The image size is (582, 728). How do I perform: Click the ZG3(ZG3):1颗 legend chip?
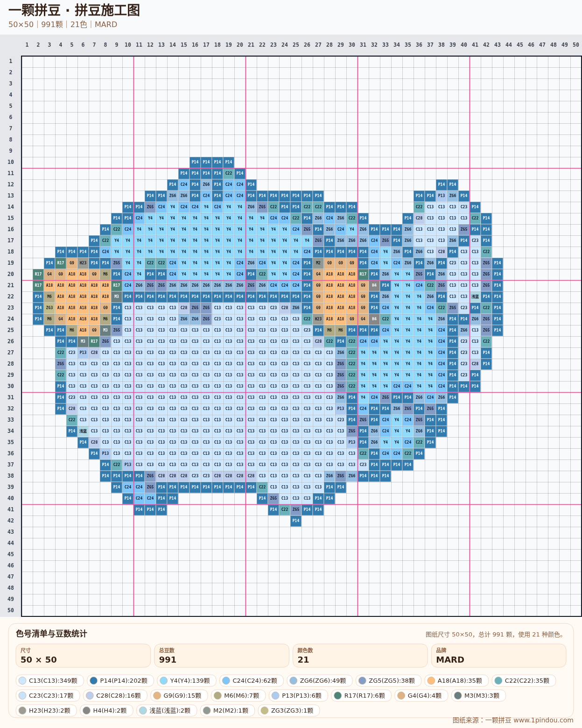pyautogui.click(x=288, y=710)
